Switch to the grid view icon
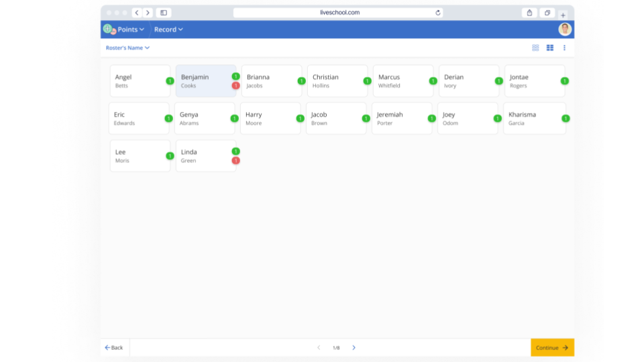 coord(550,48)
